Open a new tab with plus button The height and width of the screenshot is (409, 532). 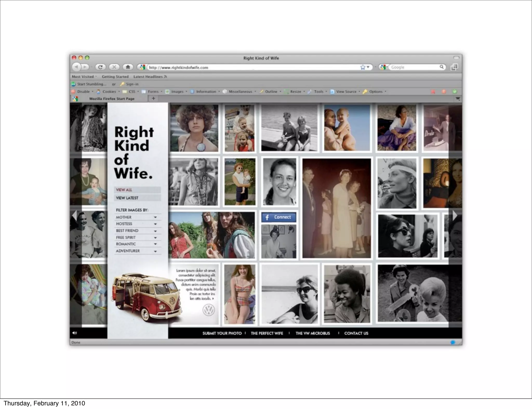[x=154, y=98]
